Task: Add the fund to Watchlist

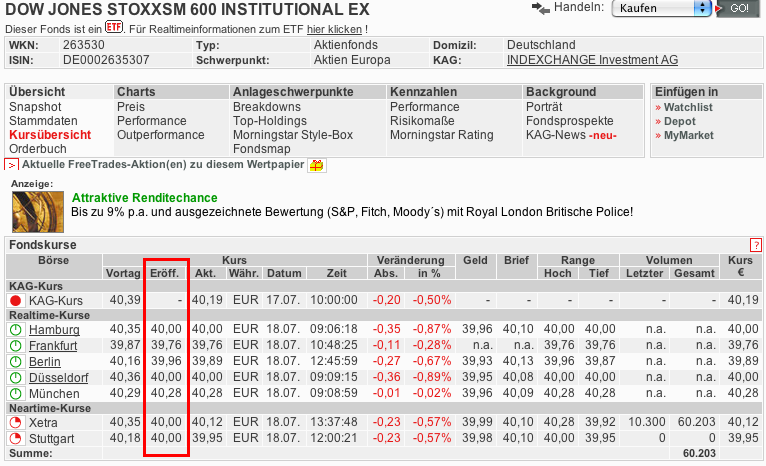Action: pos(688,107)
